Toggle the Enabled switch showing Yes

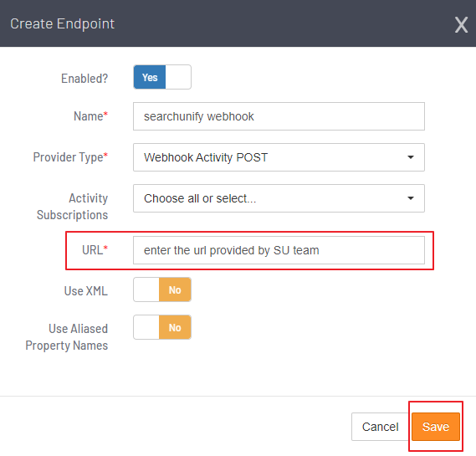click(x=162, y=77)
